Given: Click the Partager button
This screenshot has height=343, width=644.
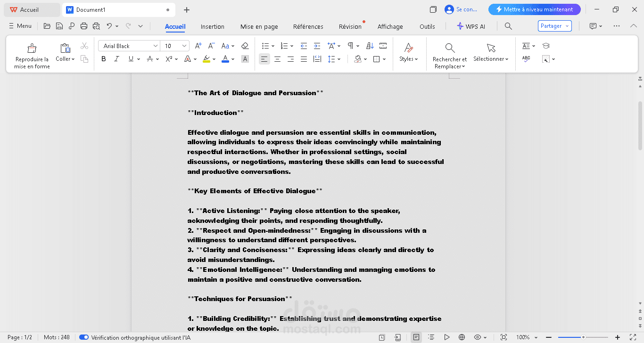Looking at the screenshot, I should 554,26.
